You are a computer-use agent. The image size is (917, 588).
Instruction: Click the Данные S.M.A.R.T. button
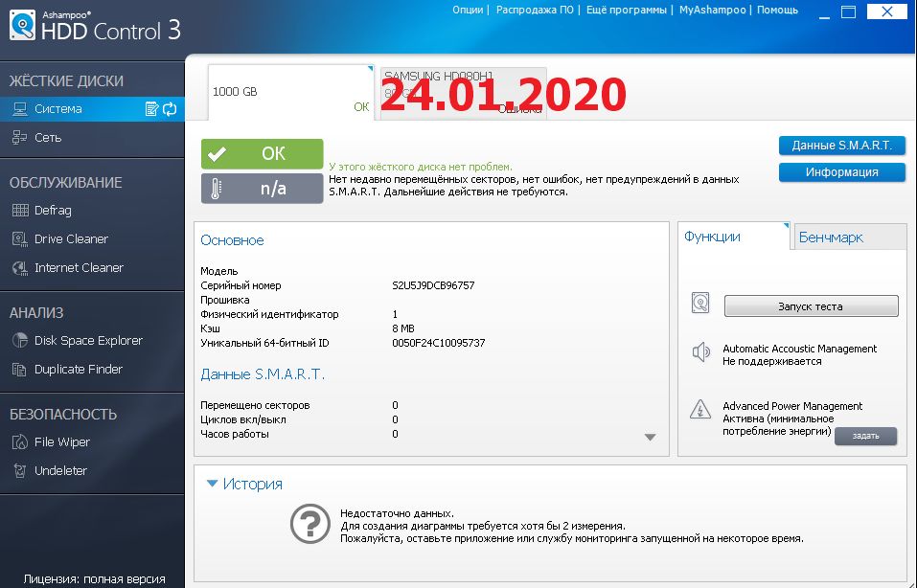pyautogui.click(x=841, y=146)
